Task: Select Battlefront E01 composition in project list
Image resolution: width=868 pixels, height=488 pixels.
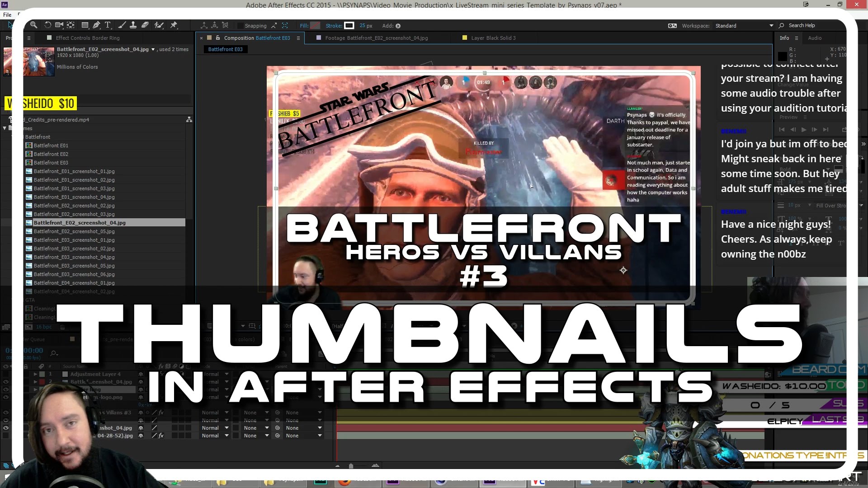Action: point(51,145)
